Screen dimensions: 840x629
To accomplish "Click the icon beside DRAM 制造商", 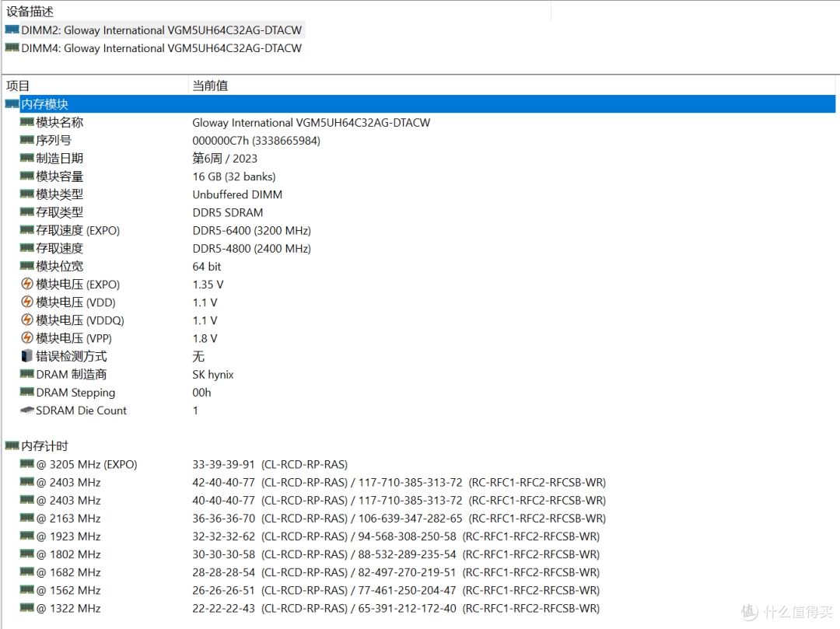I will pos(26,374).
